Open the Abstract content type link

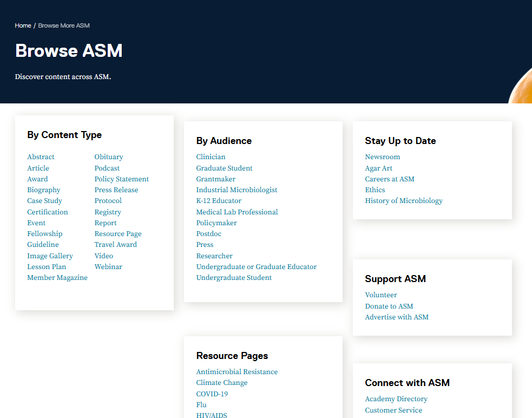41,157
